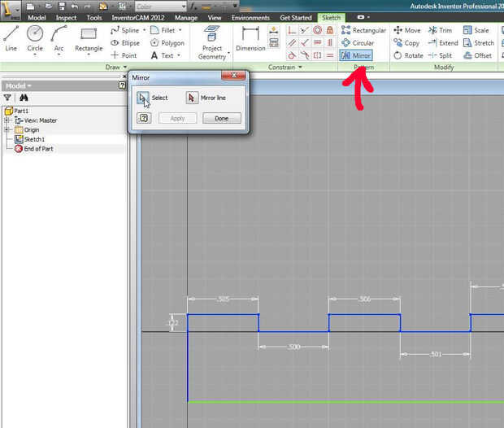Open the Circle tool dropdown arrow

[35, 55]
